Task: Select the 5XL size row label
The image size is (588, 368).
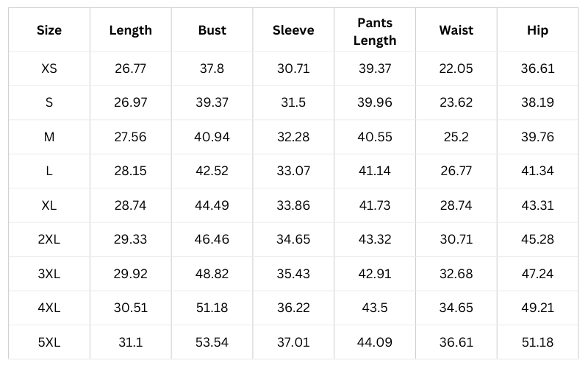Action: click(x=49, y=342)
